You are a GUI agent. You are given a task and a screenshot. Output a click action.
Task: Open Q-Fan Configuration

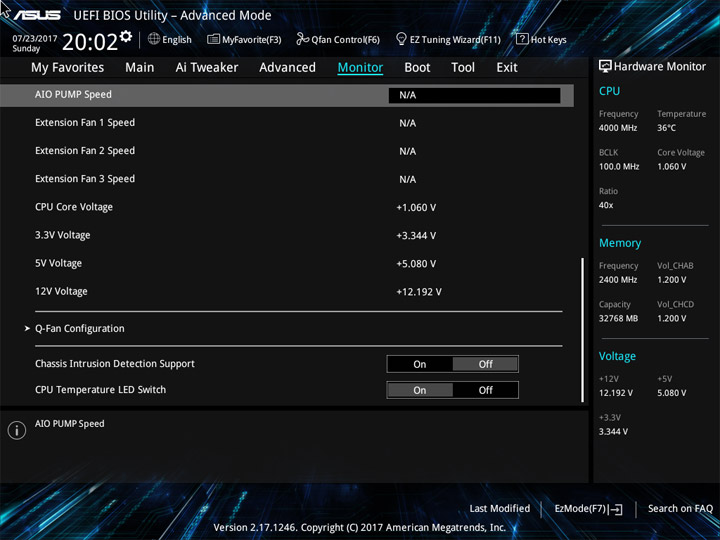pyautogui.click(x=80, y=329)
